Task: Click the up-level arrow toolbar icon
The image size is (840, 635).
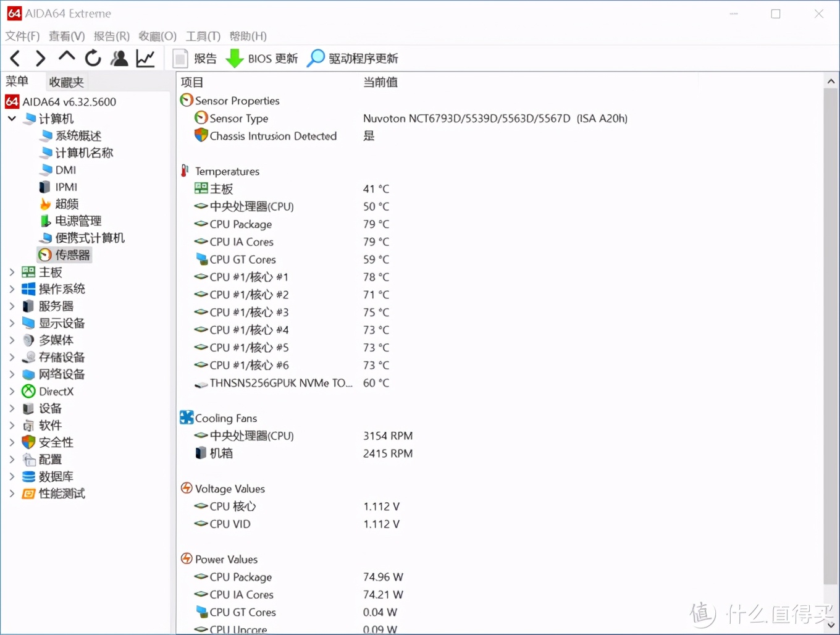Action: pos(67,57)
